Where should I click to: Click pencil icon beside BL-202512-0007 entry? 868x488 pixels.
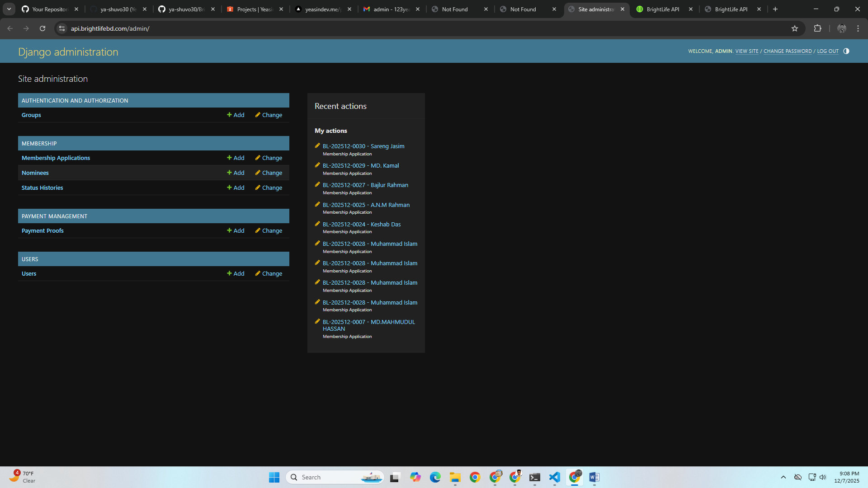[x=317, y=321]
